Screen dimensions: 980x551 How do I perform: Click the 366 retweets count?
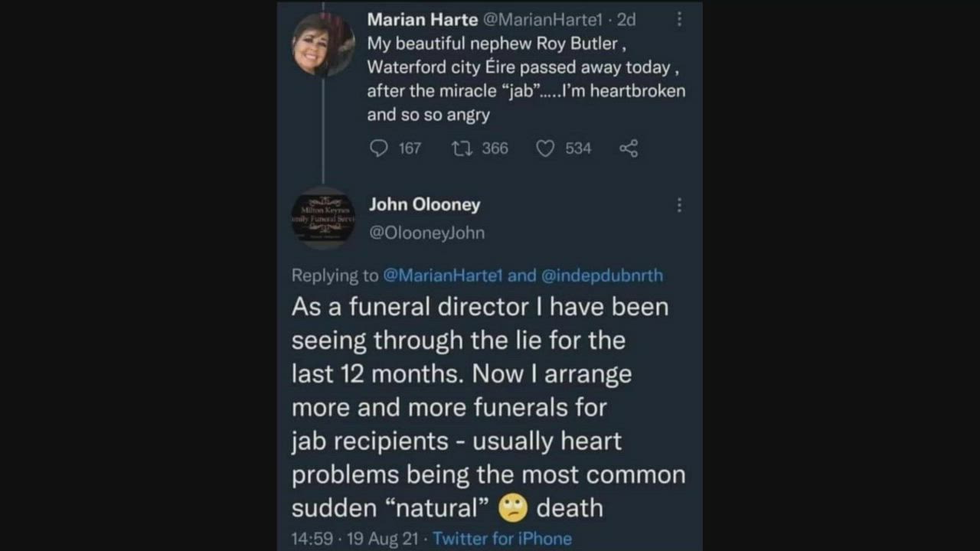coord(495,148)
